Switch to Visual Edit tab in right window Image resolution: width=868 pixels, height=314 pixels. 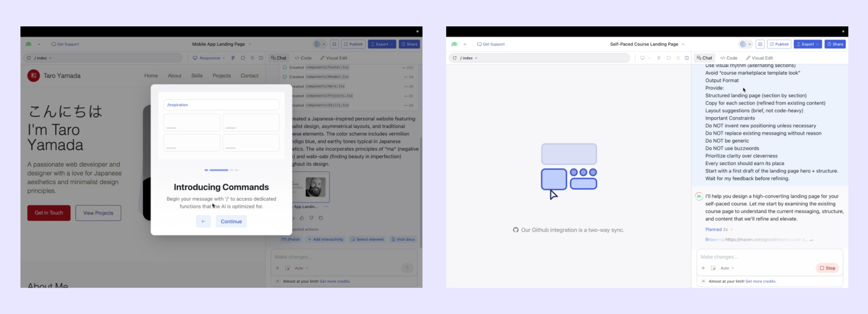click(759, 58)
